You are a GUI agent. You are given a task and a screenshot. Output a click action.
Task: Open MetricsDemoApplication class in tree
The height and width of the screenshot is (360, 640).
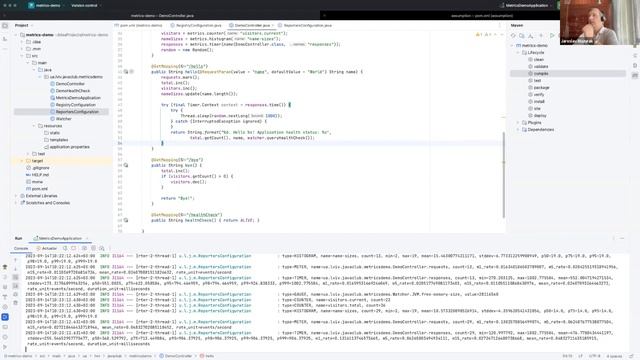(78, 98)
